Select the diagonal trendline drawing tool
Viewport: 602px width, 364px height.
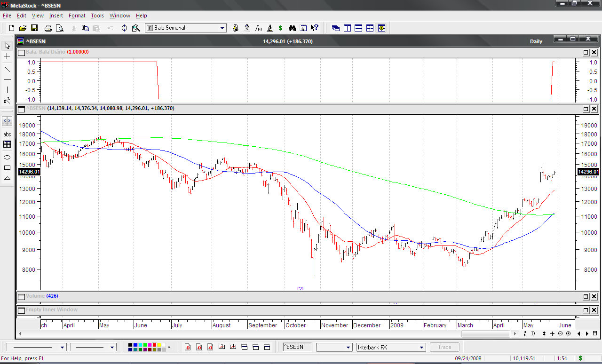point(7,69)
